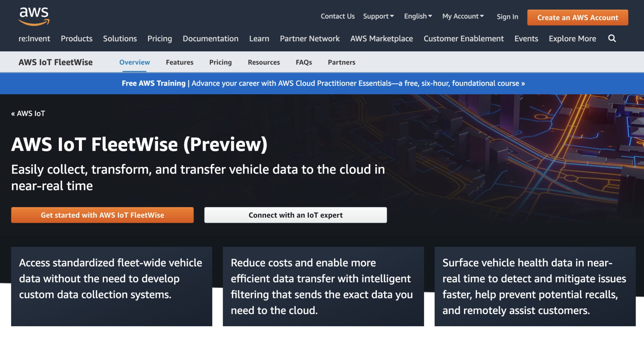The image size is (644, 349).
Task: Click Create an AWS Account
Action: click(577, 17)
